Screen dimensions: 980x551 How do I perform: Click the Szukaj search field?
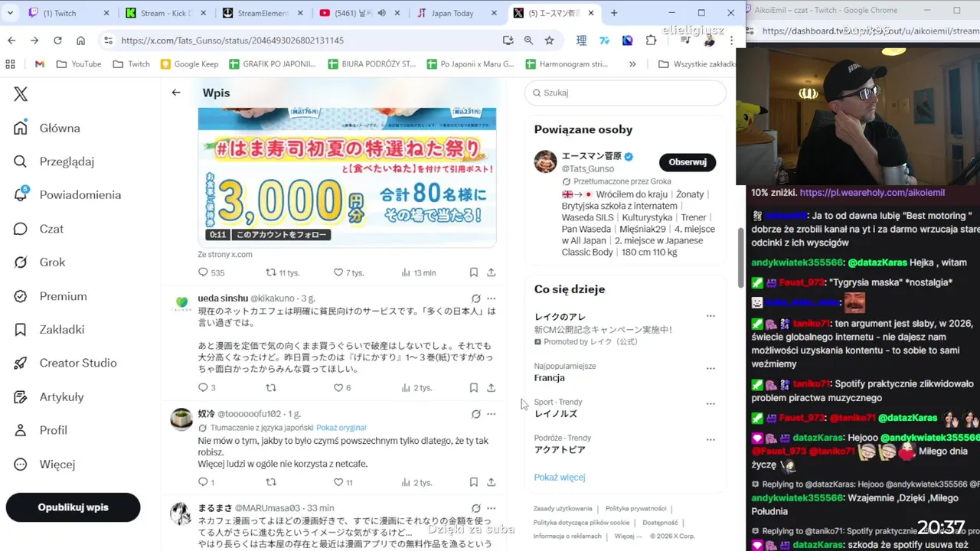(x=626, y=93)
